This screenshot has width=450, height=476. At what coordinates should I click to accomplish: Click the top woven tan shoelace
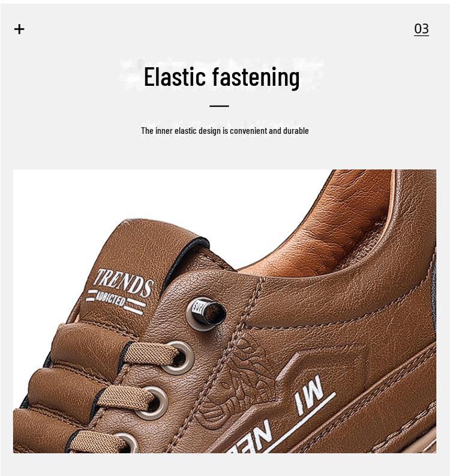pyautogui.click(x=150, y=354)
